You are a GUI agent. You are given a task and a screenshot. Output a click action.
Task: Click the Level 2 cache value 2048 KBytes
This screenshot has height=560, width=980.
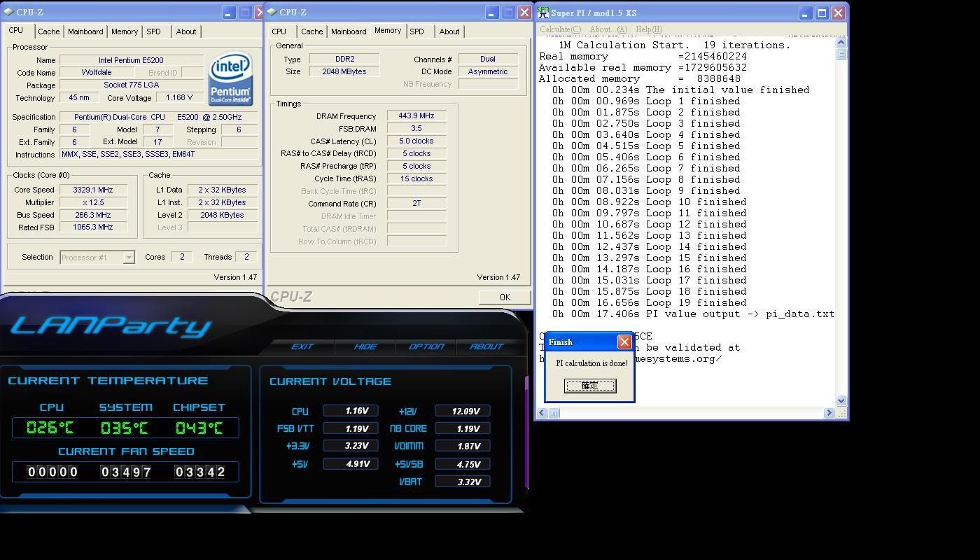tap(222, 215)
